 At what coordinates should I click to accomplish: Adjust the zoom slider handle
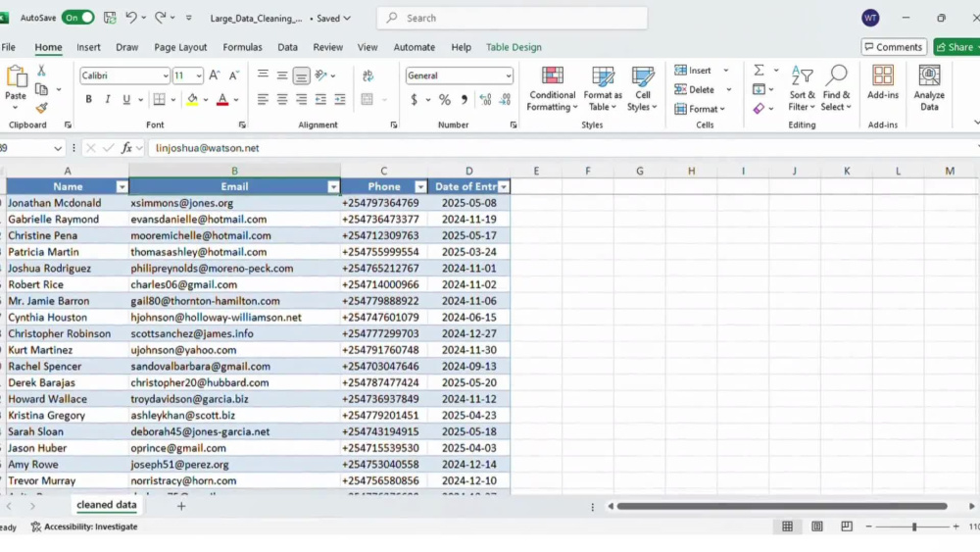coord(913,527)
